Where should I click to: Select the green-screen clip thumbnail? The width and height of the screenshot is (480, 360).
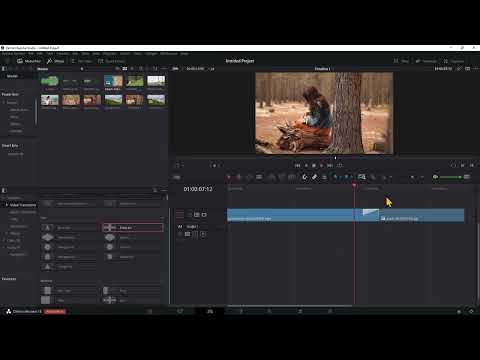point(50,81)
